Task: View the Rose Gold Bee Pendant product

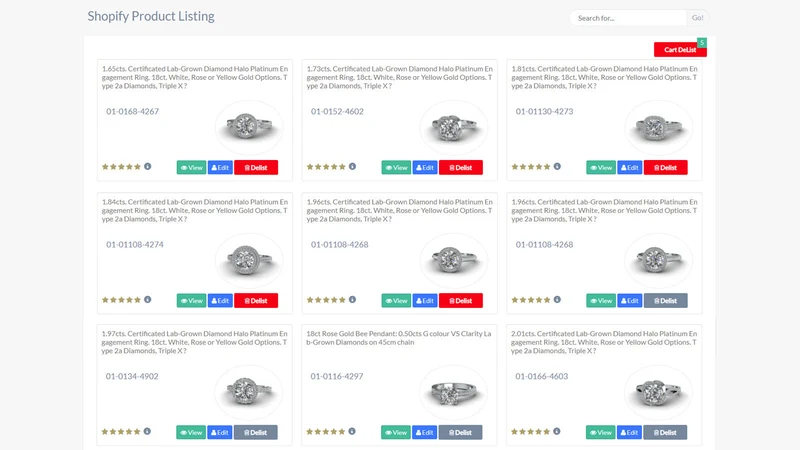Action: 395,432
